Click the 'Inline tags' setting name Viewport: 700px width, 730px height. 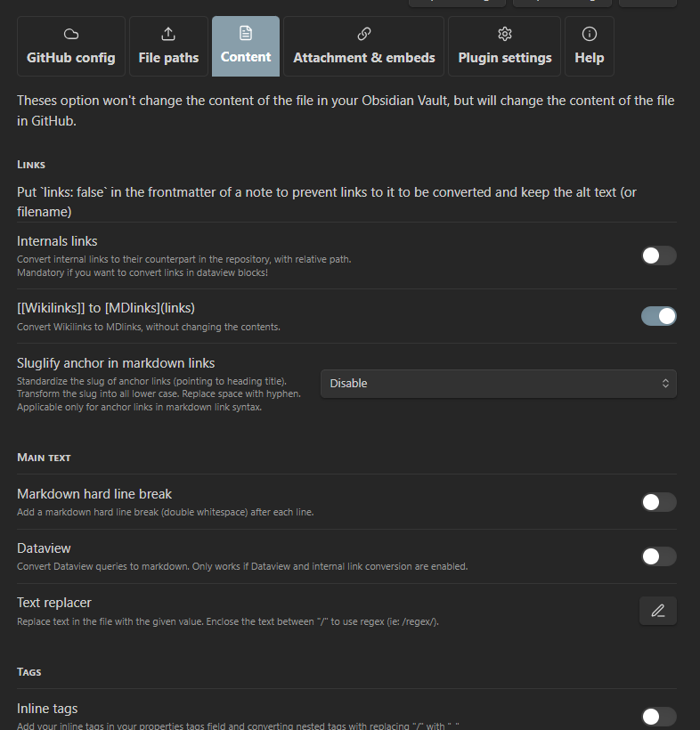point(47,709)
